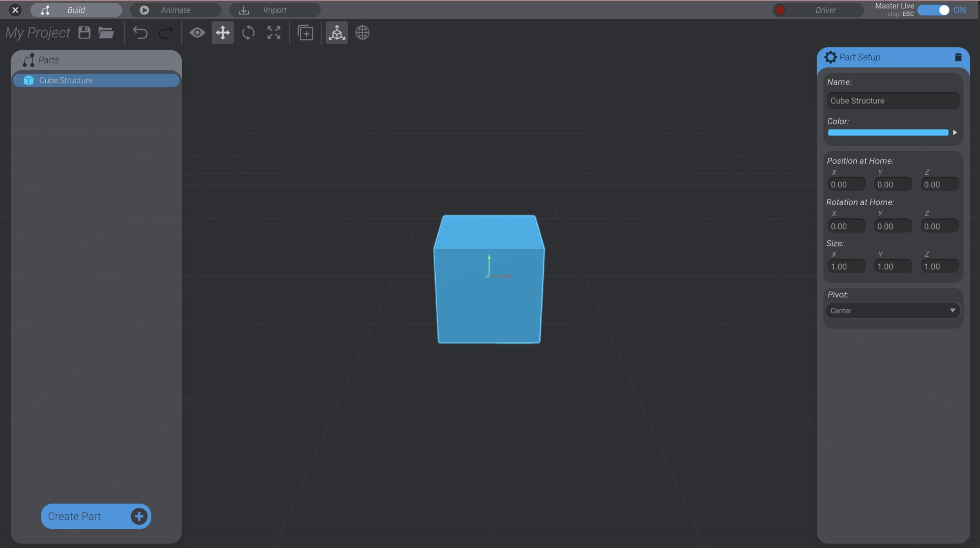This screenshot has width=980, height=548.
Task: Select Cube Structure in the Parts list
Action: 96,80
